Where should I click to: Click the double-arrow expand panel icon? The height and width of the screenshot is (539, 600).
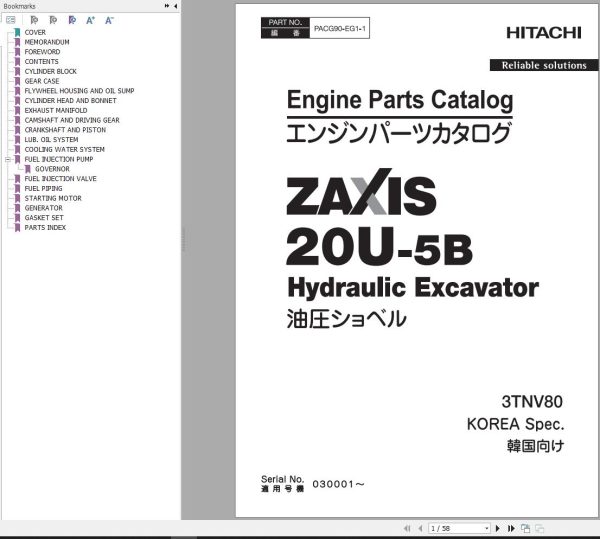pos(167,6)
